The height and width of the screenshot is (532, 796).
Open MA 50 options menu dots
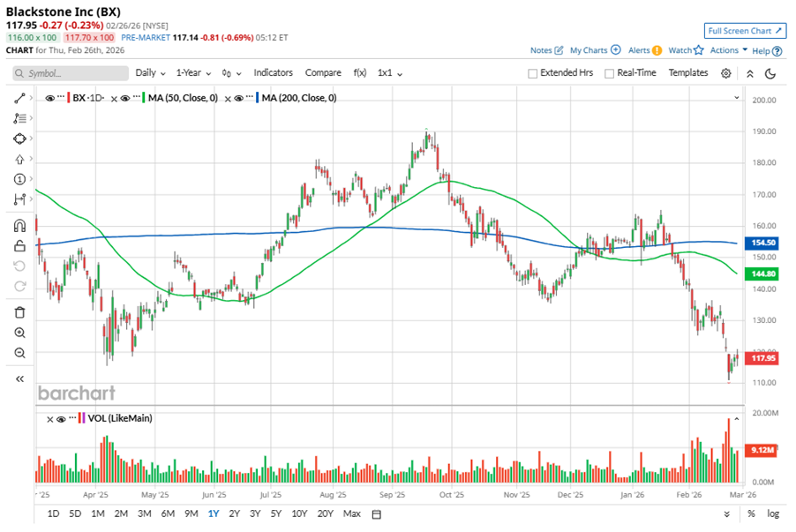(137, 97)
